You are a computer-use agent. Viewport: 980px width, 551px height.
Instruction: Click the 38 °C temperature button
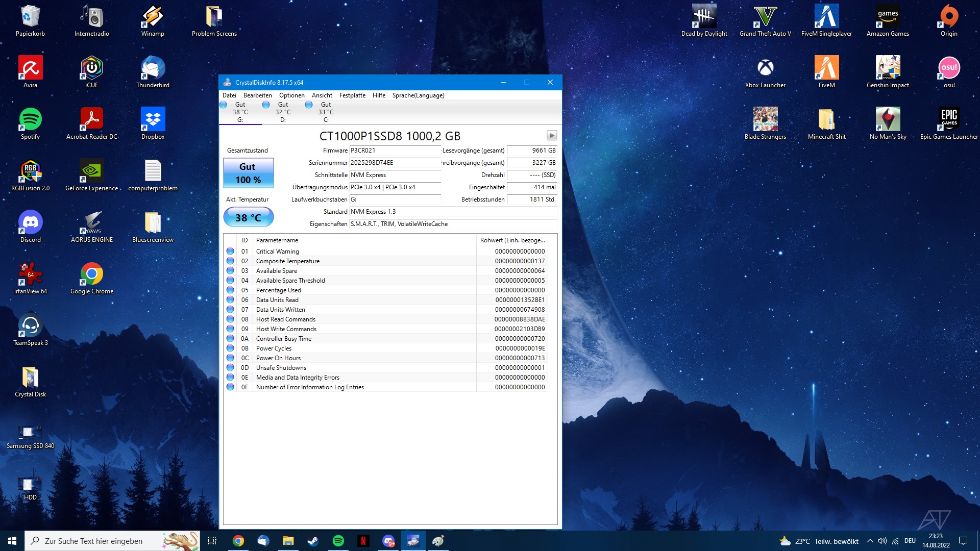(x=249, y=218)
